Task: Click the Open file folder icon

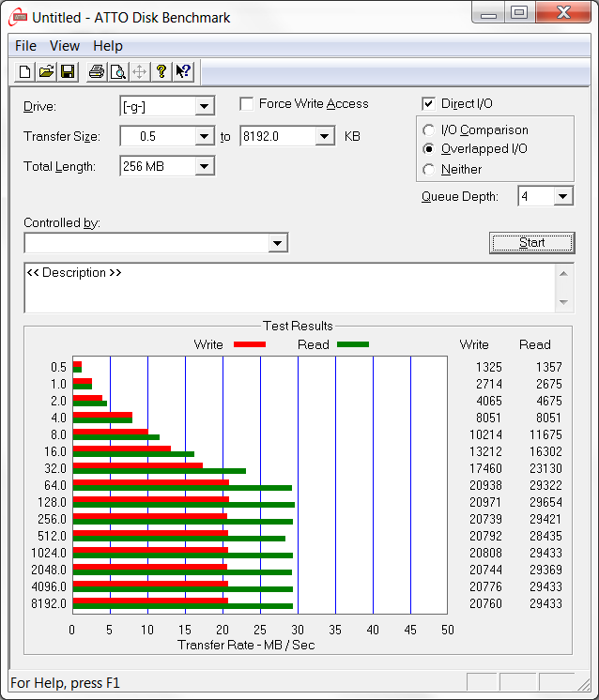Action: pos(46,71)
